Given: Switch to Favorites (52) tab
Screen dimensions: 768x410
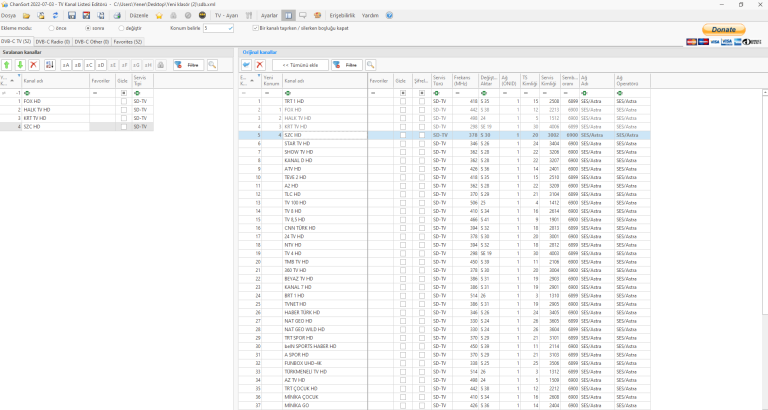Looking at the screenshot, I should (127, 42).
